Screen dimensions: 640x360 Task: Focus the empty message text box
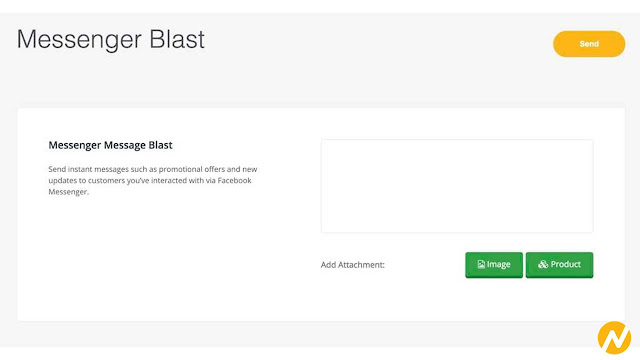(457, 186)
